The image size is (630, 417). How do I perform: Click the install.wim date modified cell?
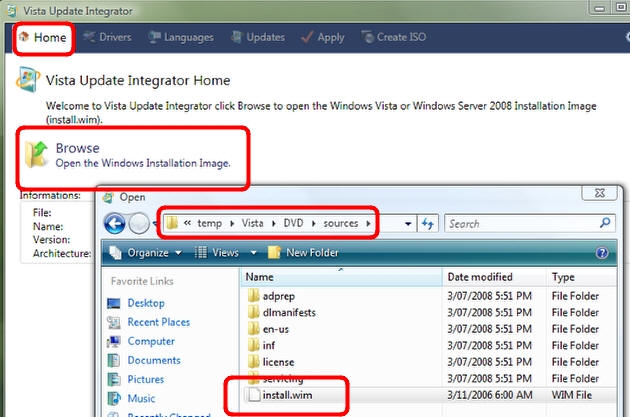(x=490, y=395)
